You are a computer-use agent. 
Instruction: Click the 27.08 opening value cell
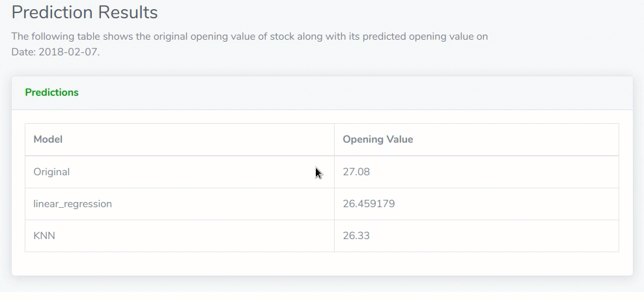(356, 172)
